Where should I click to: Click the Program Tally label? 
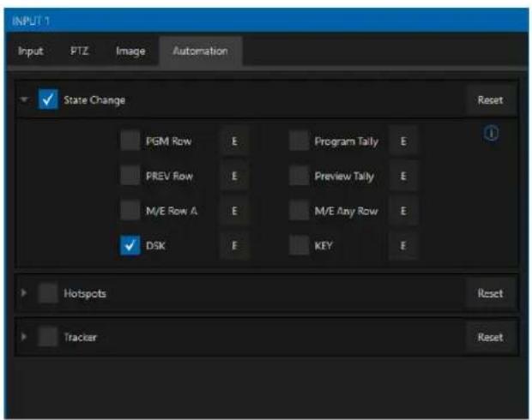[x=347, y=141]
